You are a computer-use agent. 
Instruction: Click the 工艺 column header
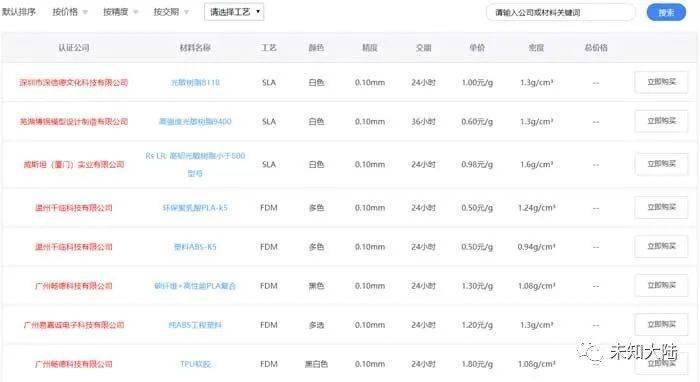[x=269, y=48]
